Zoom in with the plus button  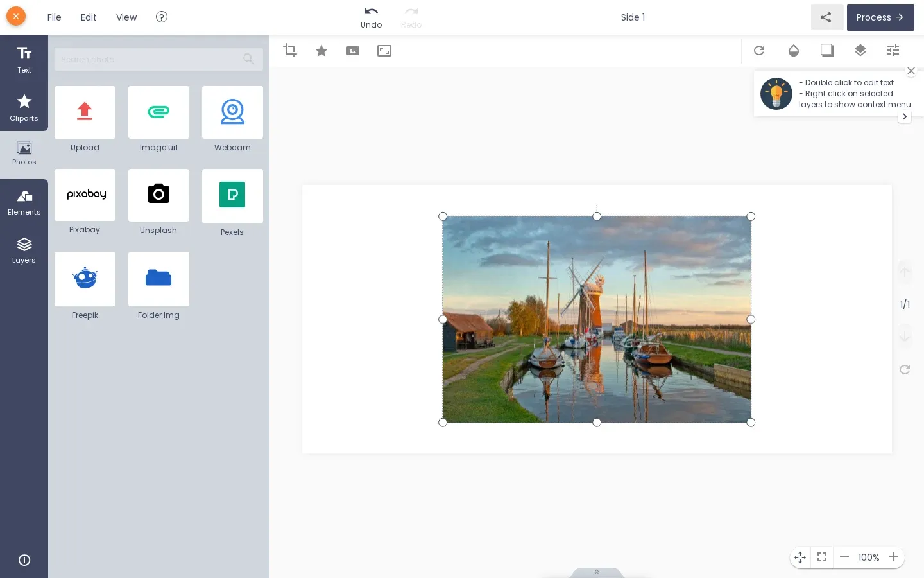click(x=894, y=557)
